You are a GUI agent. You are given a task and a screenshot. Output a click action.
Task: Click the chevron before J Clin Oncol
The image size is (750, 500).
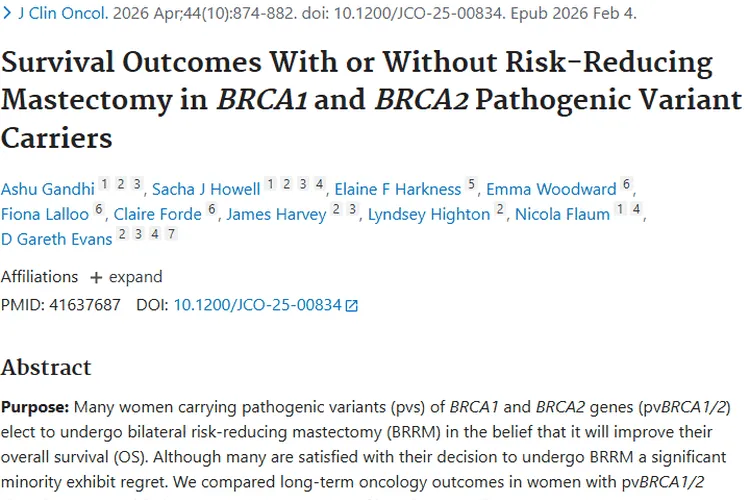[8, 15]
